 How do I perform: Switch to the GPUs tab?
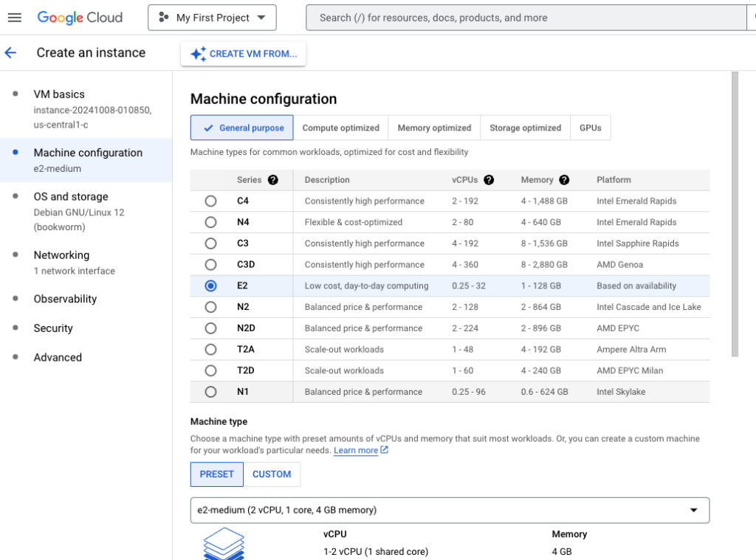coord(591,128)
